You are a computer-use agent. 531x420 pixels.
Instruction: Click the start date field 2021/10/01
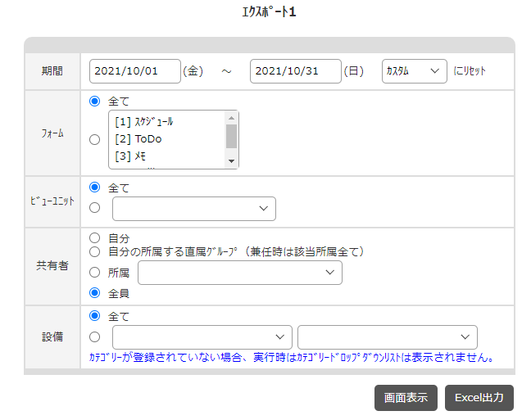pyautogui.click(x=134, y=71)
